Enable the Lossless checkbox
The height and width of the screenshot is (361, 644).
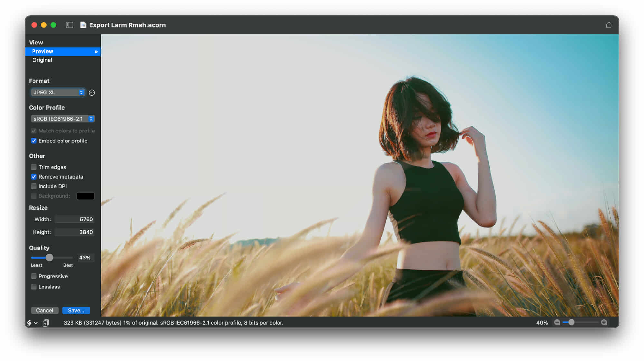coord(34,287)
